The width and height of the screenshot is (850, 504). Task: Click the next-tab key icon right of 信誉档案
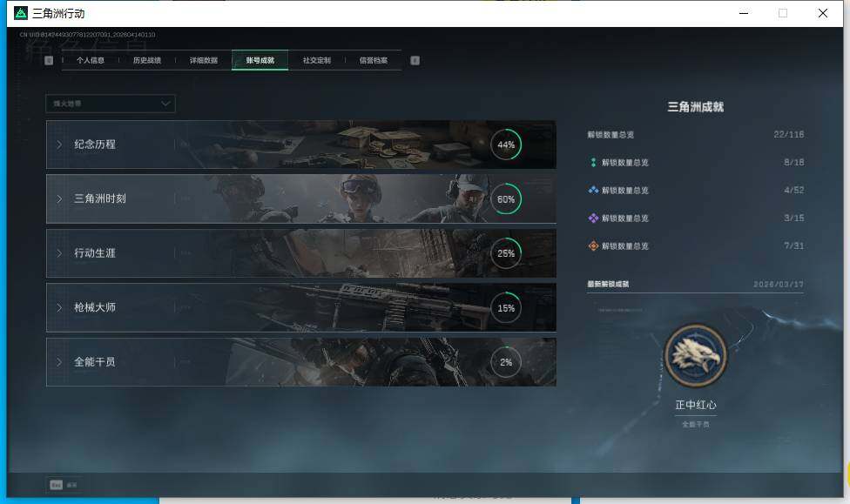415,61
